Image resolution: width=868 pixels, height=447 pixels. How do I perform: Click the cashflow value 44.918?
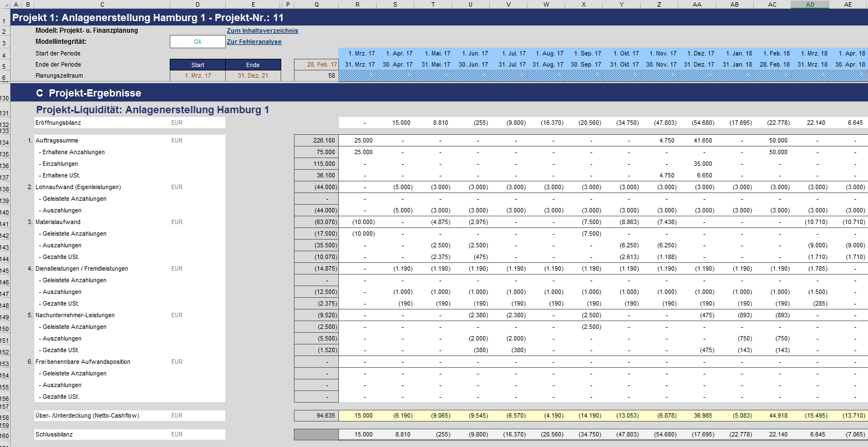tap(772, 416)
